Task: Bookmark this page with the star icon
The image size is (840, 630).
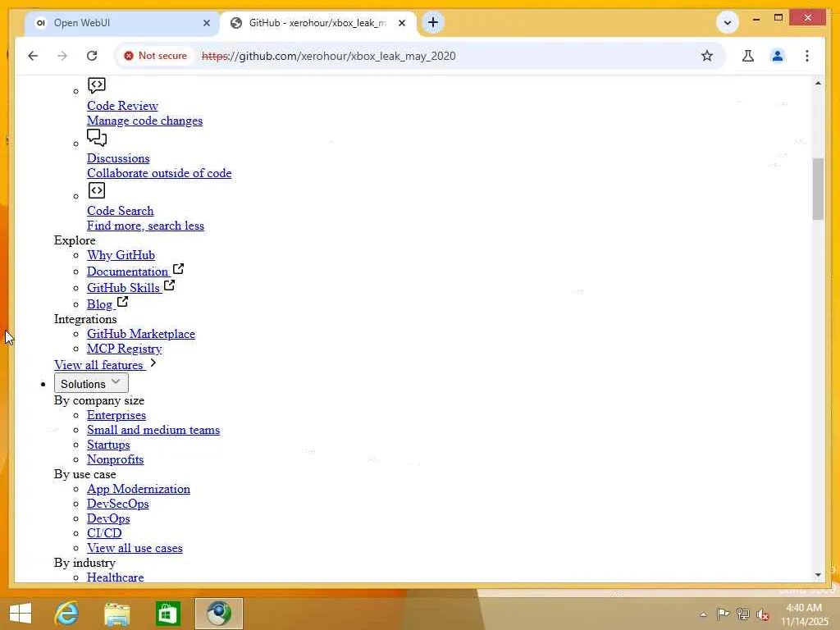Action: 707,56
